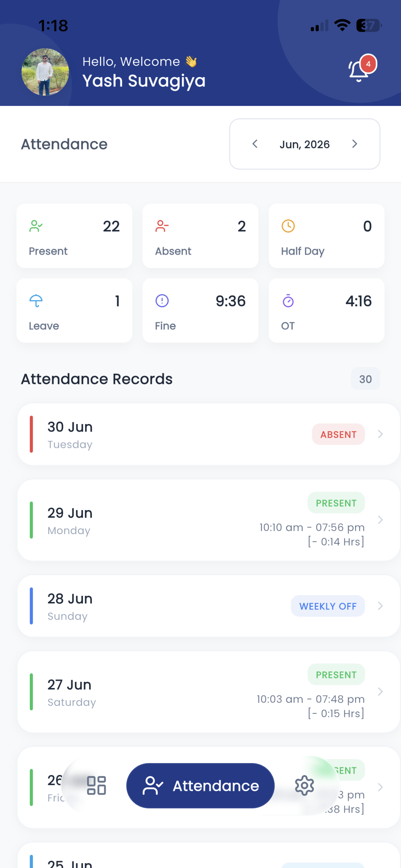Open the 27 Jun Saturday attendance card
This screenshot has height=868, width=401.
pos(209,692)
